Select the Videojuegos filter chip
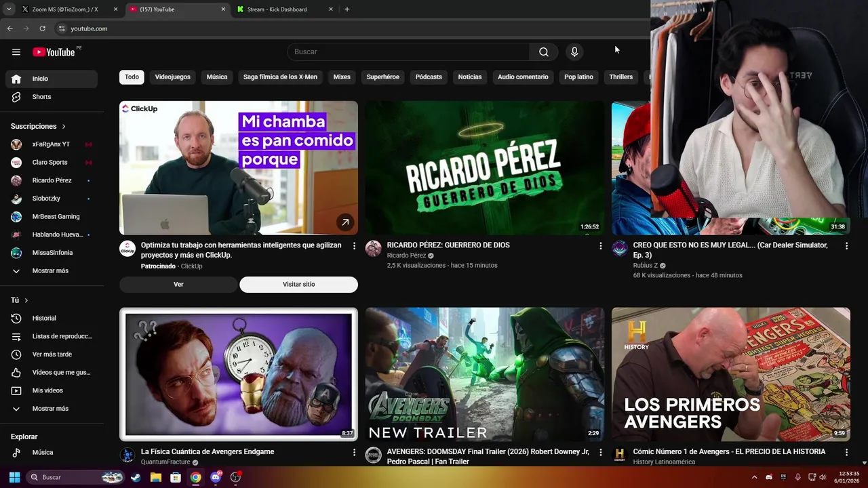The image size is (868, 488). pos(172,77)
